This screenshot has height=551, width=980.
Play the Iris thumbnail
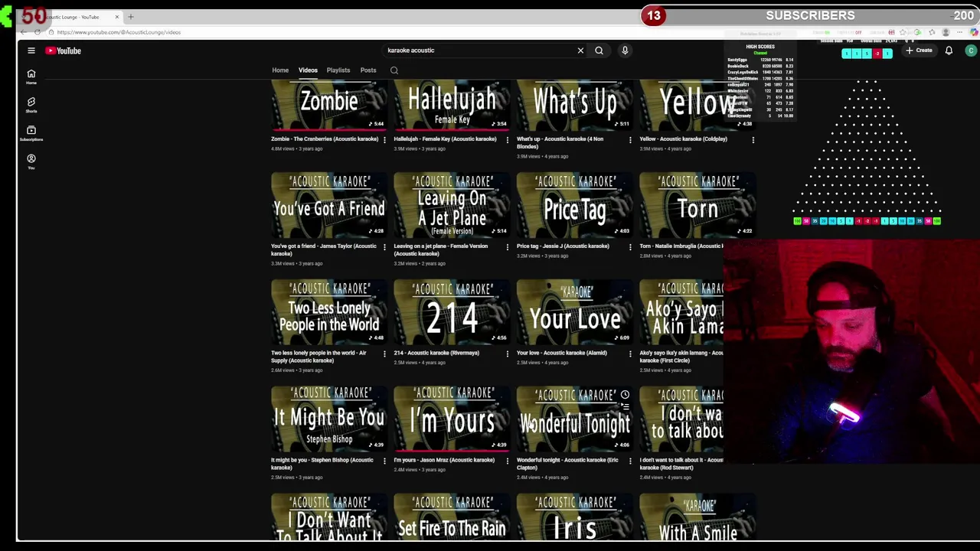pos(575,517)
